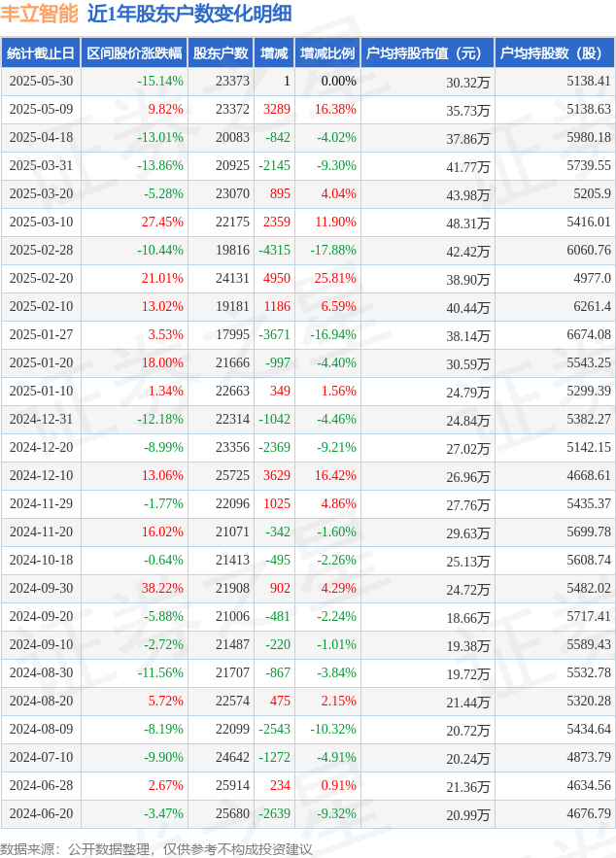This screenshot has width=616, height=858.
Task: Select the 2024-06-20 date cell
Action: point(41,813)
